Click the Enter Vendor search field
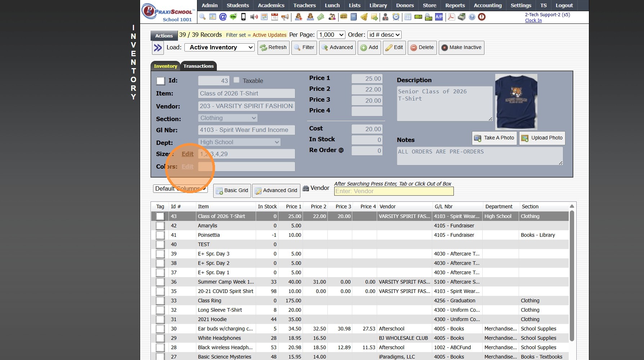 click(x=394, y=191)
